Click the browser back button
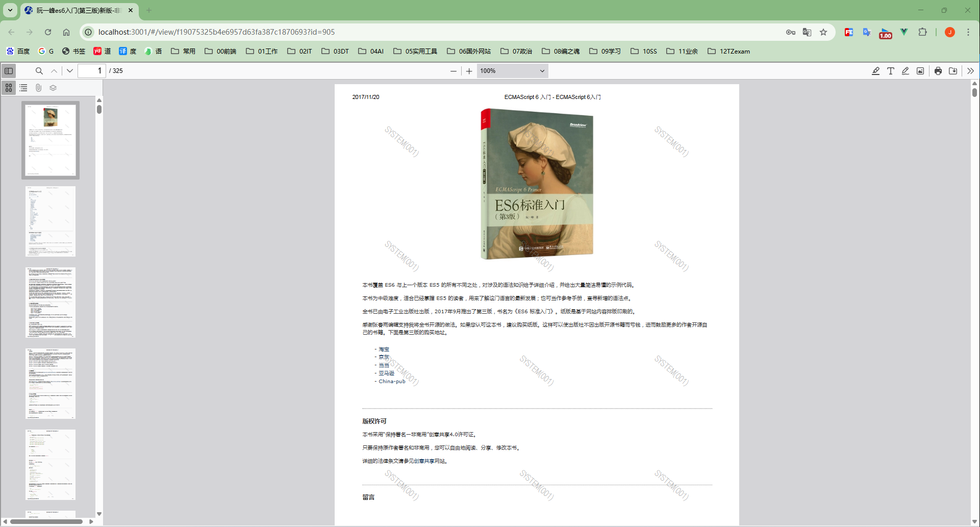 [11, 32]
